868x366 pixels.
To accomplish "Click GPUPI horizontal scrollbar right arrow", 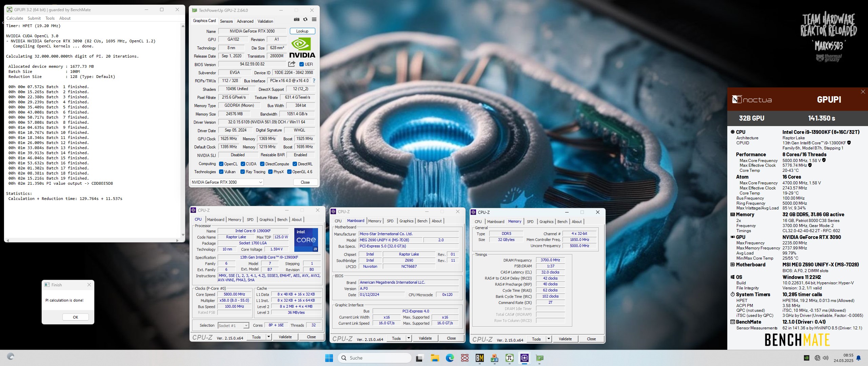I will (x=177, y=240).
